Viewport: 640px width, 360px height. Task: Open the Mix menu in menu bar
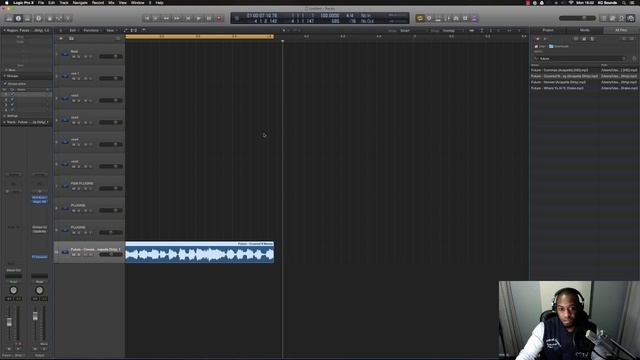click(111, 2)
